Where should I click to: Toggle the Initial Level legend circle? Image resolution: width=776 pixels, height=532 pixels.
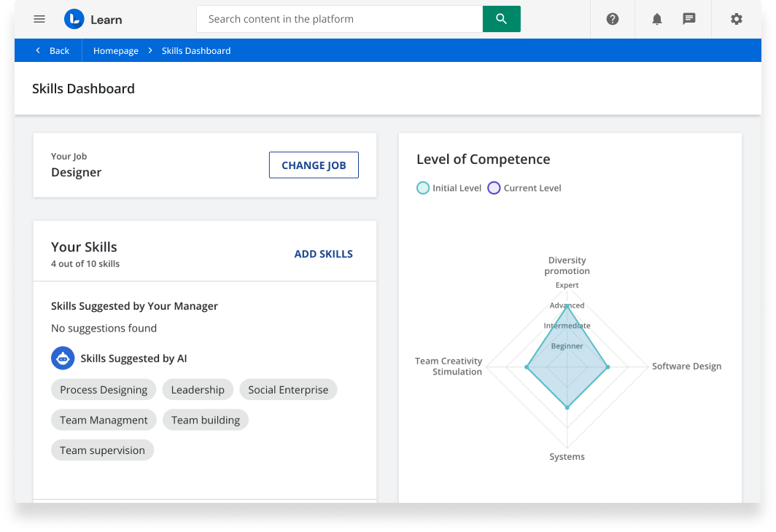(x=423, y=188)
